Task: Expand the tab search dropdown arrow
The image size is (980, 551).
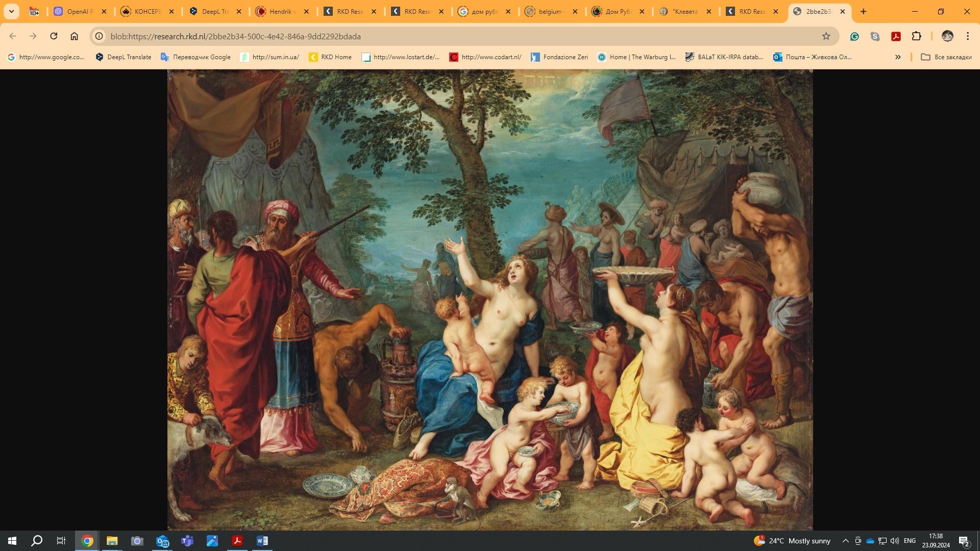Action: (x=11, y=11)
